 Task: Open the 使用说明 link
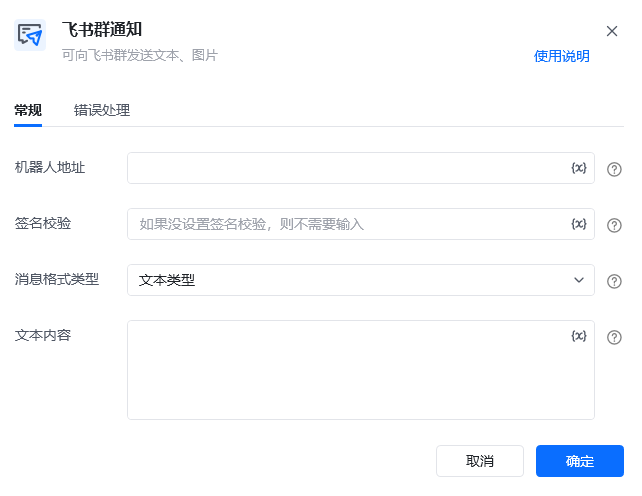561,56
